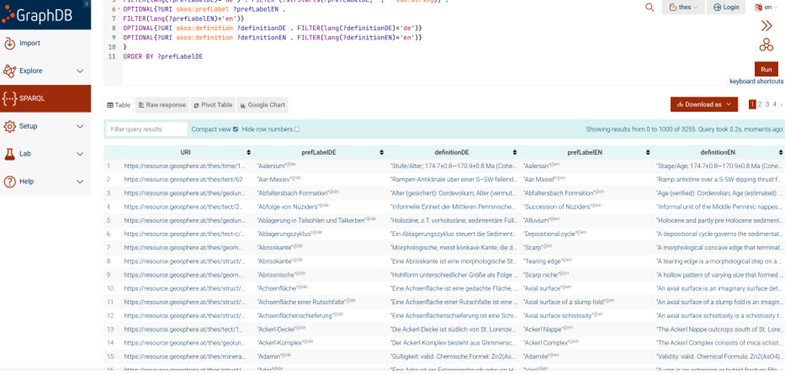Click the definitionEN cell starting "Stage/Age; 174.7"
The width and height of the screenshot is (785, 374).
tap(719, 166)
